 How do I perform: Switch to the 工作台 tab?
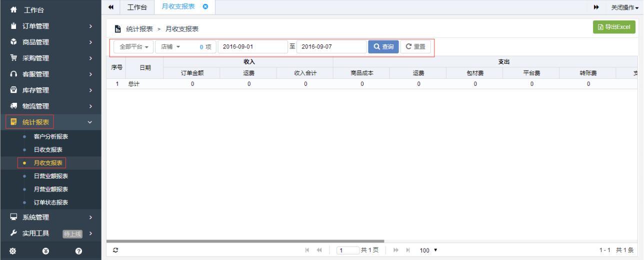136,7
